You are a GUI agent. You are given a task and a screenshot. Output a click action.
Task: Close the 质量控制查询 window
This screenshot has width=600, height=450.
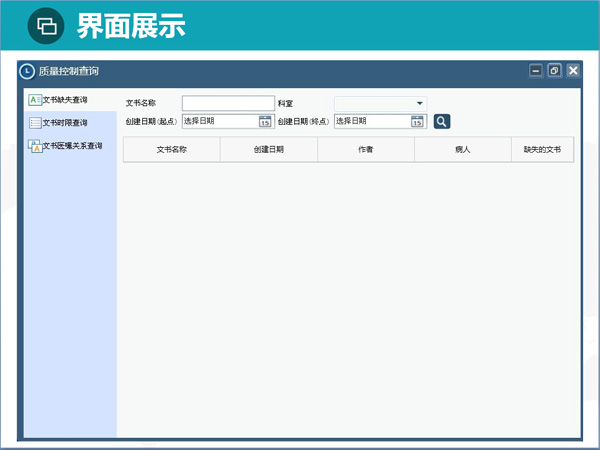coord(573,71)
